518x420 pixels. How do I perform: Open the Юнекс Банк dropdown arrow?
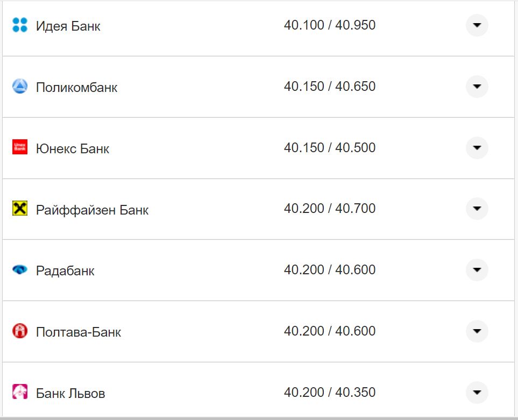click(477, 148)
